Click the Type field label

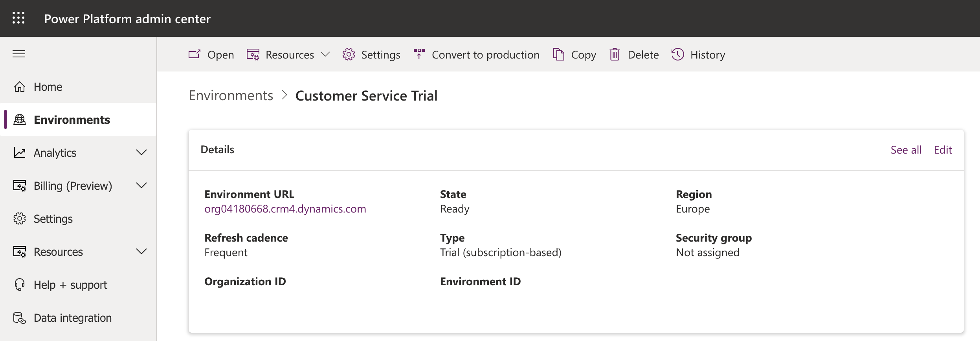(x=452, y=238)
